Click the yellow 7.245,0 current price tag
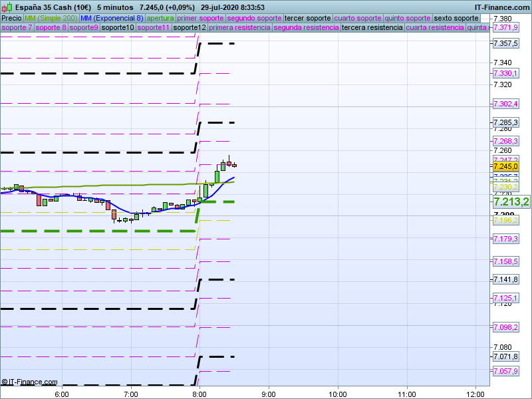Screen dimensions: 532x399 tap(505, 166)
